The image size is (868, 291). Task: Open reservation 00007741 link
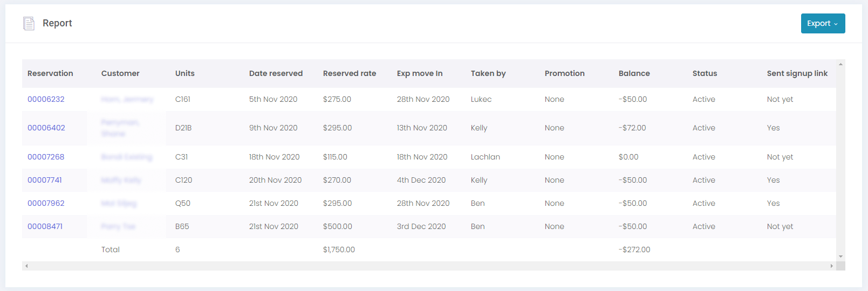[45, 180]
